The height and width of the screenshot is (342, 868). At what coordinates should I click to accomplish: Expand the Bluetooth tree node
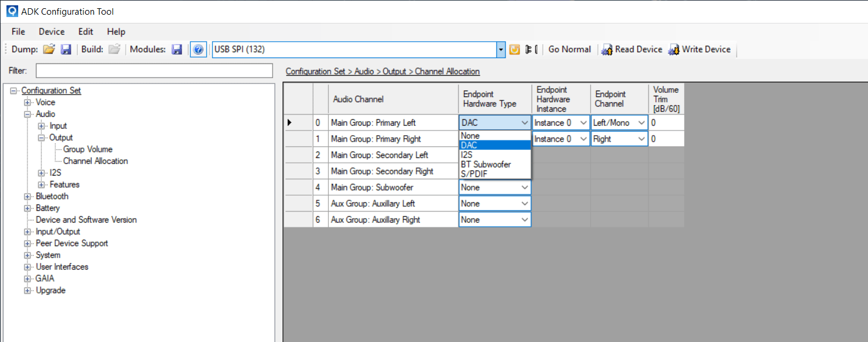pyautogui.click(x=27, y=196)
